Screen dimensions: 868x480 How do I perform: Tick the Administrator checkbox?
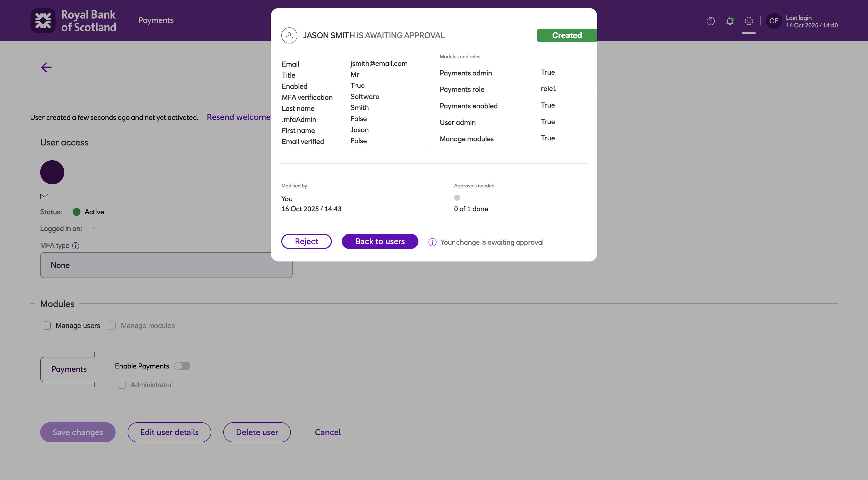tap(121, 385)
